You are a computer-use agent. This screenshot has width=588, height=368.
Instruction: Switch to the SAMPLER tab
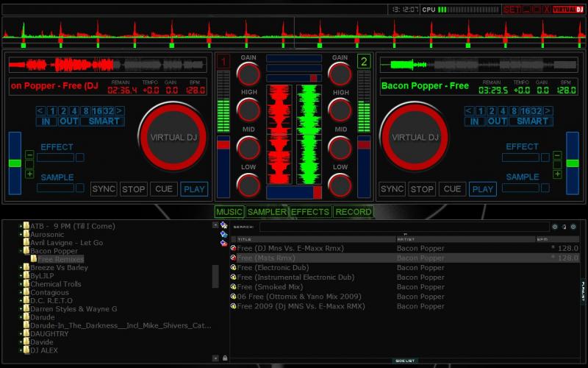[x=267, y=212]
